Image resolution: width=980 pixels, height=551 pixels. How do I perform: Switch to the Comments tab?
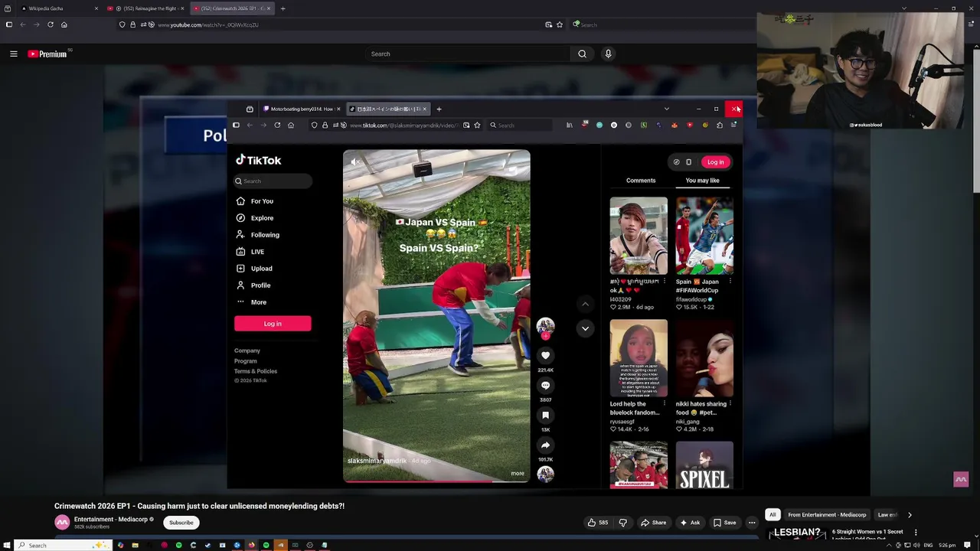click(x=641, y=181)
